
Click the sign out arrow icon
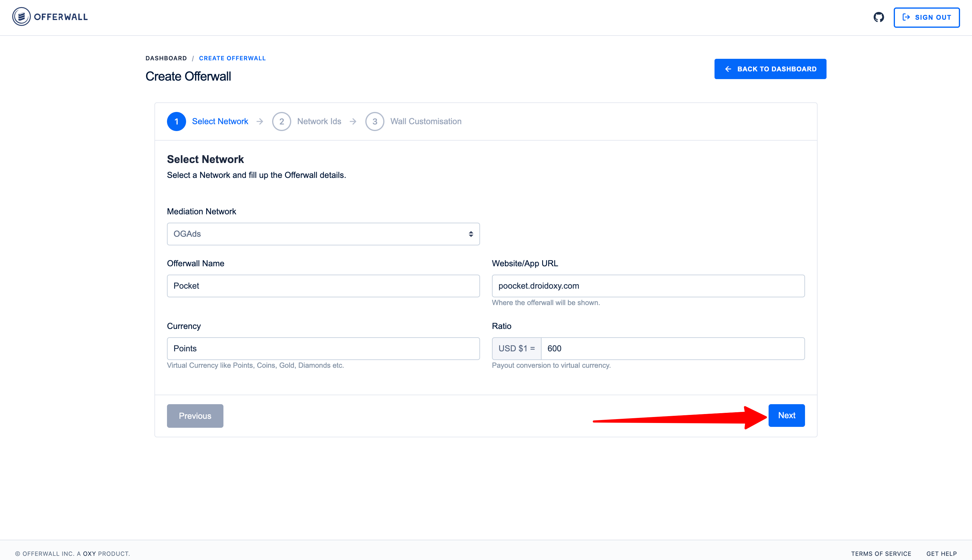click(x=906, y=17)
